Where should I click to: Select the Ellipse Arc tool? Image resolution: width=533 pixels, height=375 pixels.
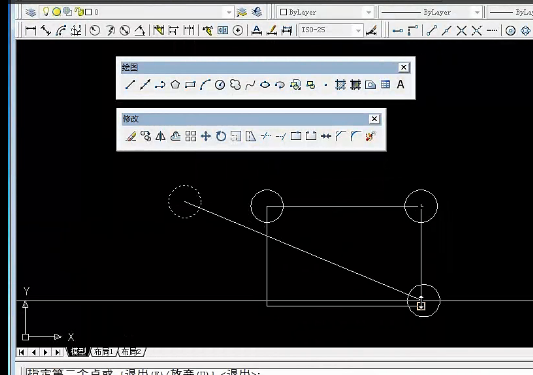pos(280,85)
